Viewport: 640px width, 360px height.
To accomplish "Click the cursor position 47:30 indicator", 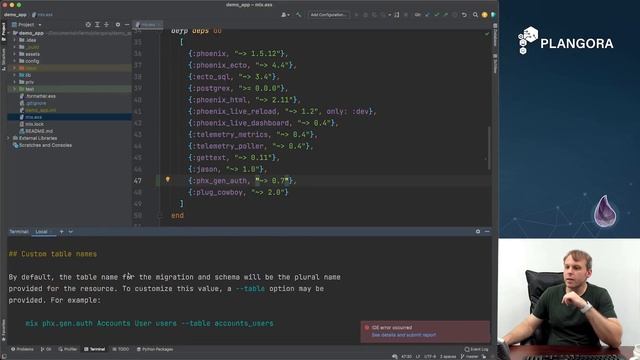I will [406, 356].
